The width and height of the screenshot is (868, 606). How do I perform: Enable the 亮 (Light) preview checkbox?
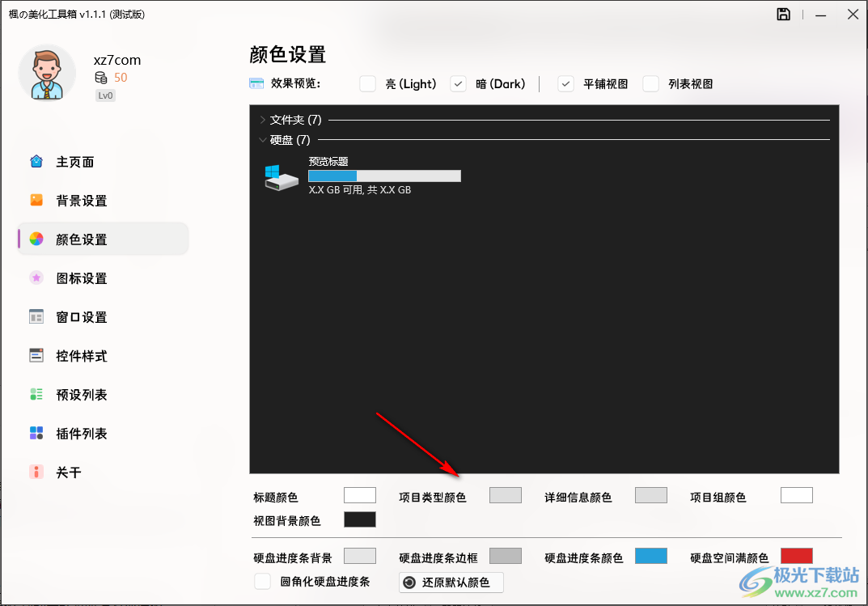(367, 84)
